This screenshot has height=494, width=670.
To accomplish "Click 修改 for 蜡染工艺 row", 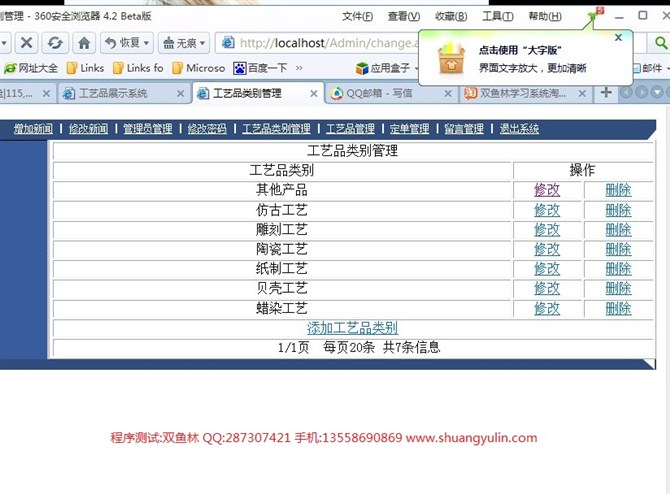I will click(547, 309).
